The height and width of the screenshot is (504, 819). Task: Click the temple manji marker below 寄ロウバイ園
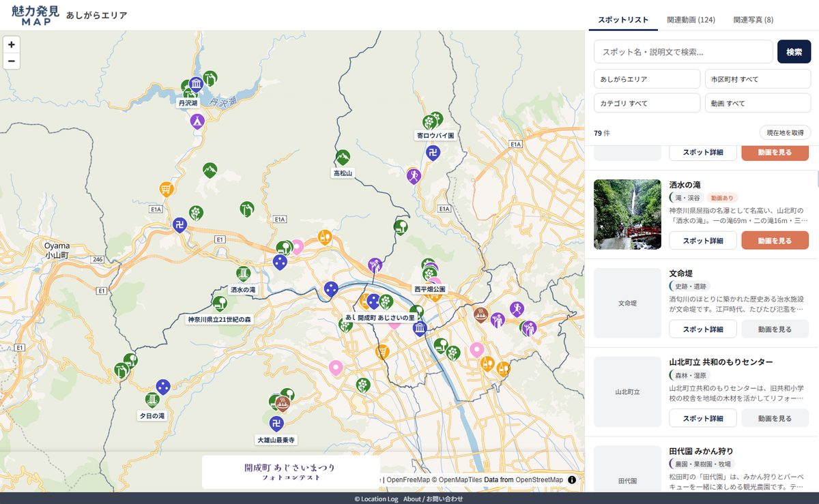click(432, 153)
